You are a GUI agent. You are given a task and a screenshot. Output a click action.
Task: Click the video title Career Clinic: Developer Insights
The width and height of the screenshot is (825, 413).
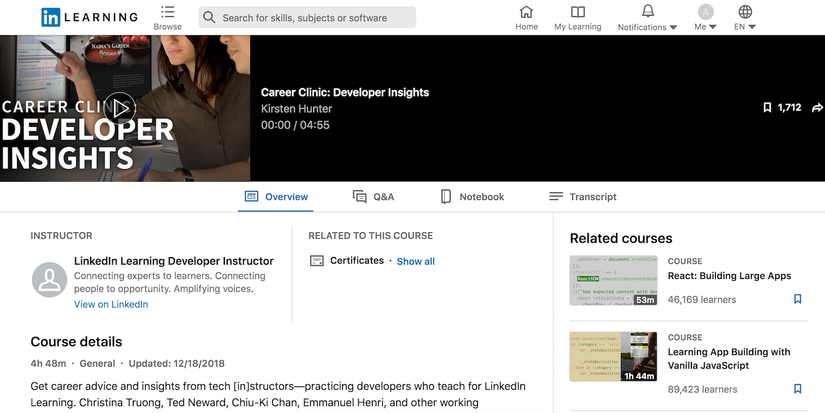(345, 93)
